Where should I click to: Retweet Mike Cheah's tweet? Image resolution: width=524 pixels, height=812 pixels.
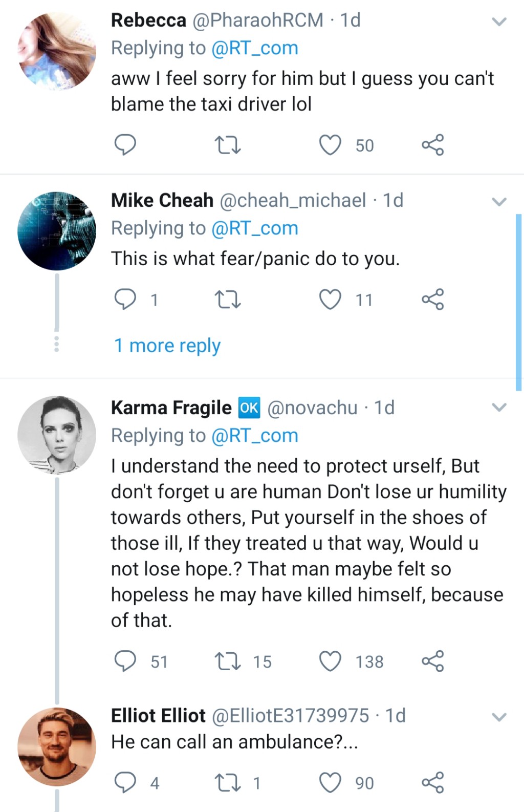pyautogui.click(x=227, y=300)
